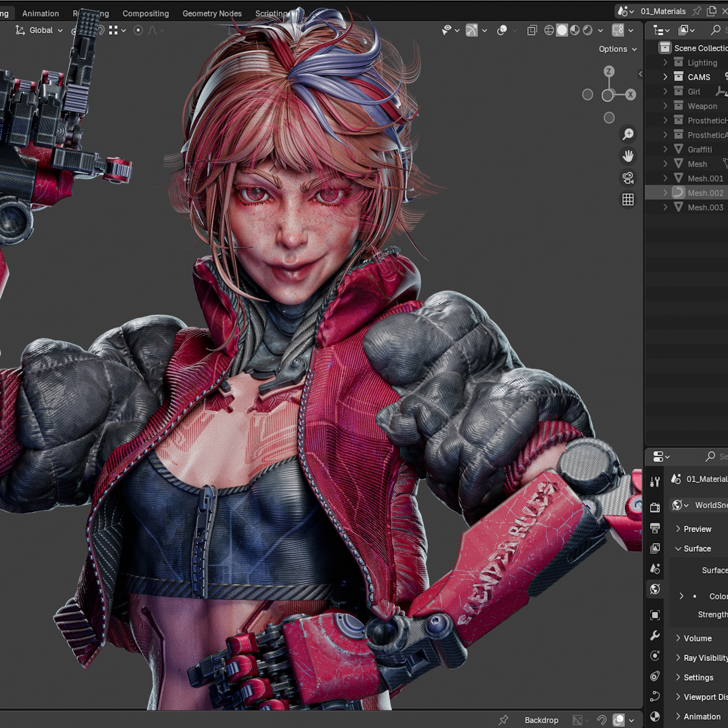Open the Object properties tab

click(x=655, y=615)
